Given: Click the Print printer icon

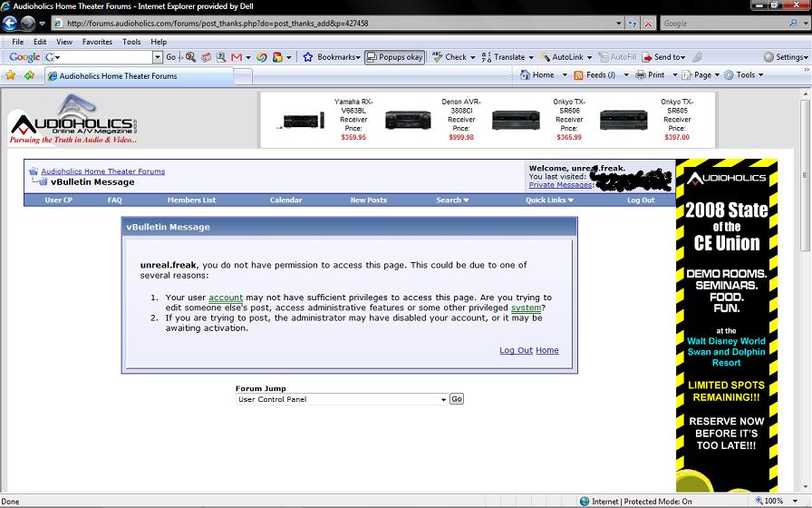Looking at the screenshot, I should click(x=641, y=74).
